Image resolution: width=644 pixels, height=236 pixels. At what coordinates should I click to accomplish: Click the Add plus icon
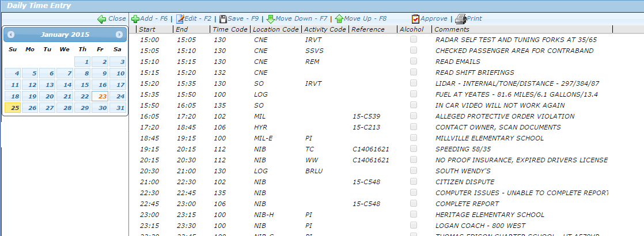[x=135, y=19]
